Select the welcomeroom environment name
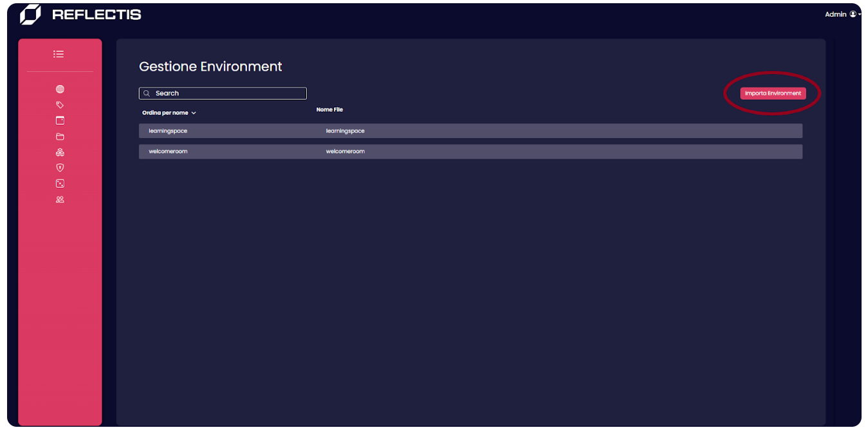The width and height of the screenshot is (868, 430). (168, 152)
